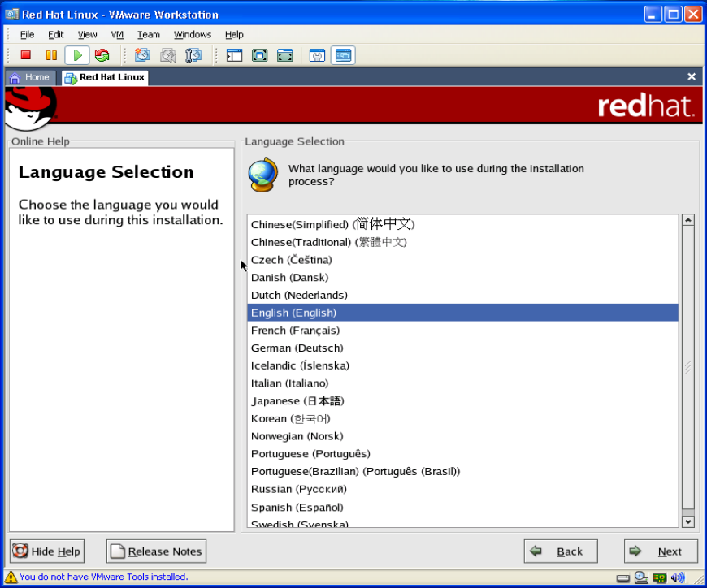Image resolution: width=707 pixels, height=588 pixels.
Task: Click the language list scroll up arrow
Action: (x=688, y=220)
